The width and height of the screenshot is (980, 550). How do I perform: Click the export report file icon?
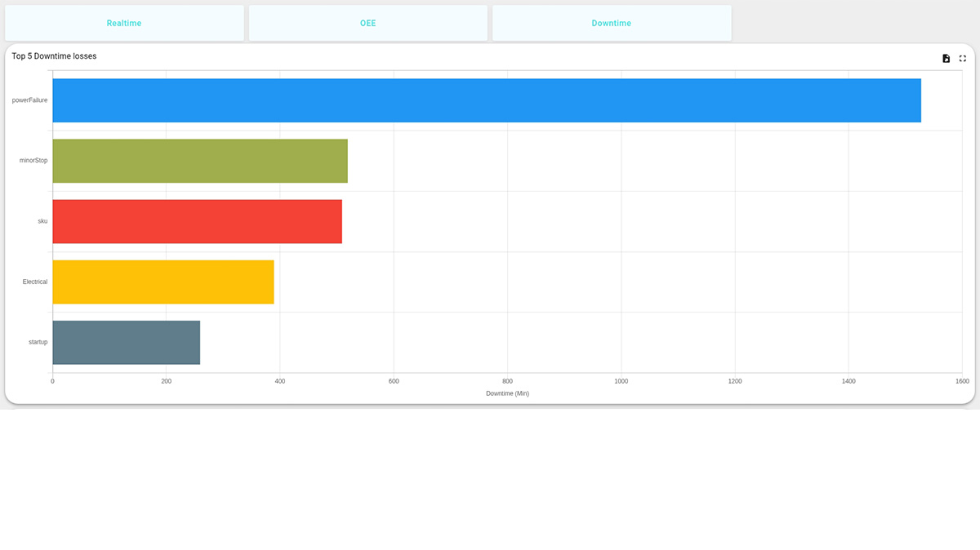point(946,58)
